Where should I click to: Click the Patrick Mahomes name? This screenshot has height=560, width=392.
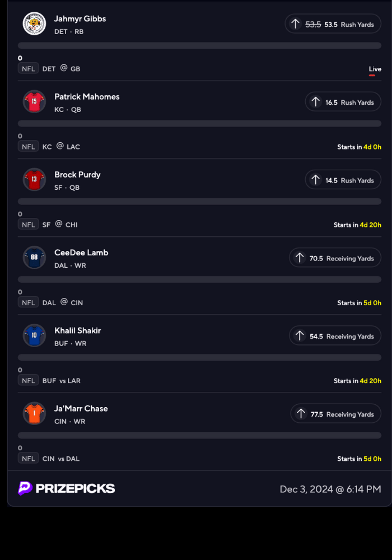click(87, 97)
